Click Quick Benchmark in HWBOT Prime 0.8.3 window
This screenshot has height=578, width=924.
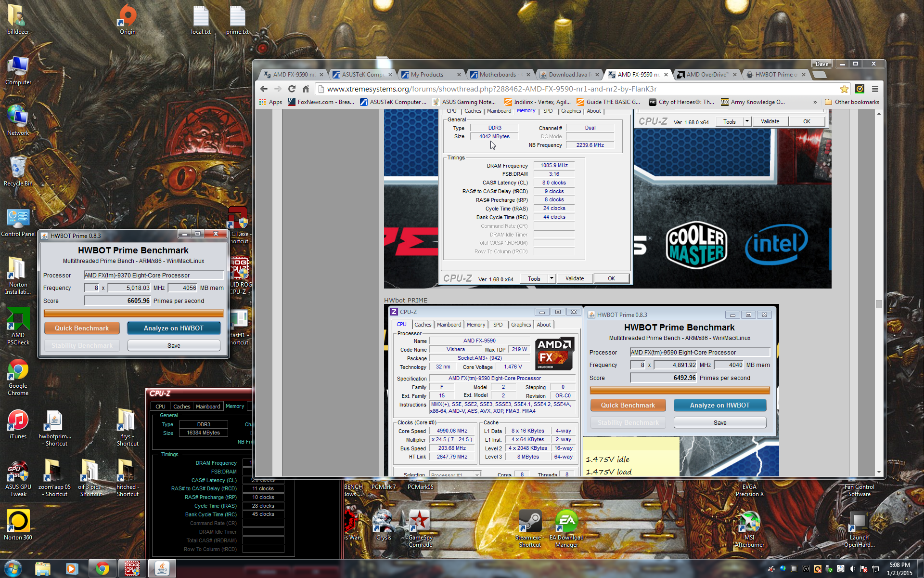point(82,328)
